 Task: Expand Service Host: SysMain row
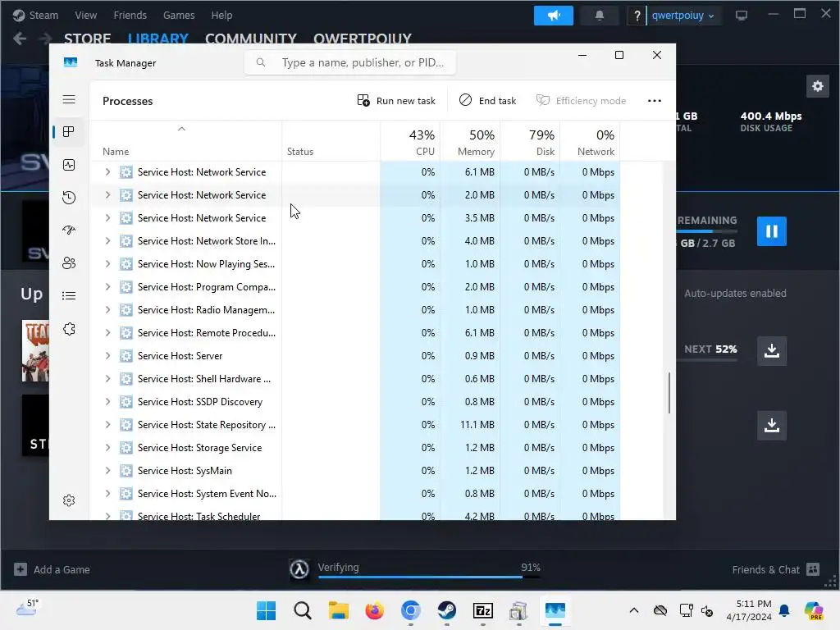107,471
